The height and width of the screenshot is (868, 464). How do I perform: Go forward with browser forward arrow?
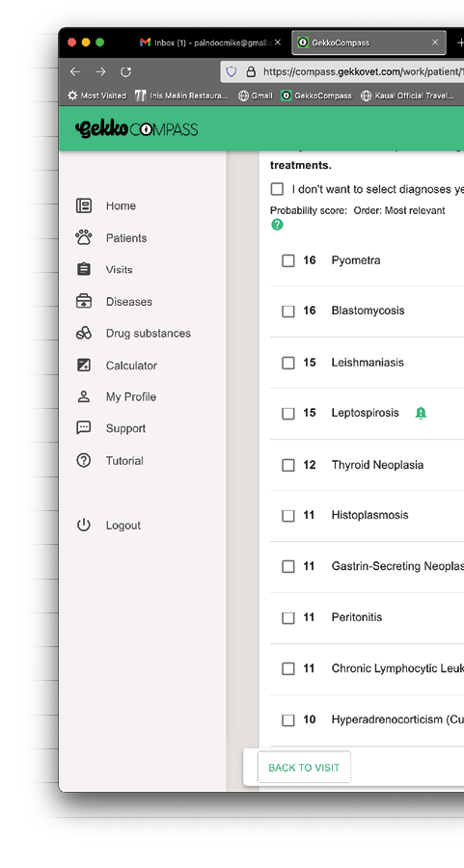pyautogui.click(x=100, y=72)
